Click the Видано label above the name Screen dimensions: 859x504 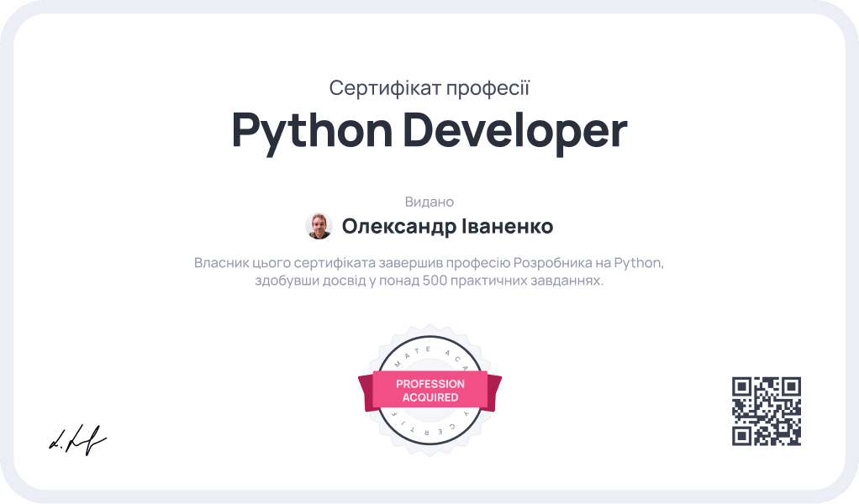429,202
